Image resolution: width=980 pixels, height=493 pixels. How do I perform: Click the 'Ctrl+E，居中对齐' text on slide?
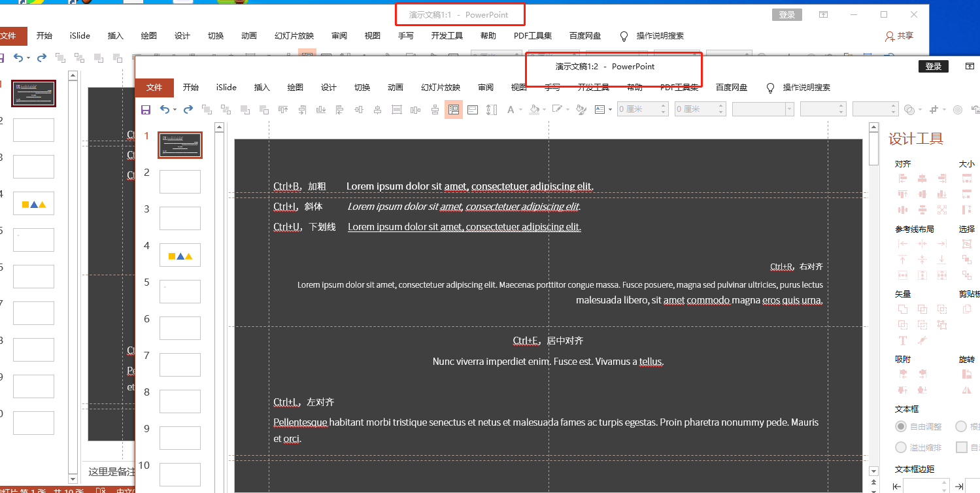[548, 341]
